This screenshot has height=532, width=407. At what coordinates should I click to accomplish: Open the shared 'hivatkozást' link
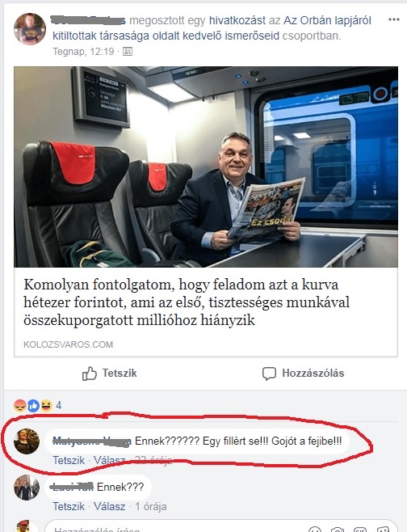237,20
